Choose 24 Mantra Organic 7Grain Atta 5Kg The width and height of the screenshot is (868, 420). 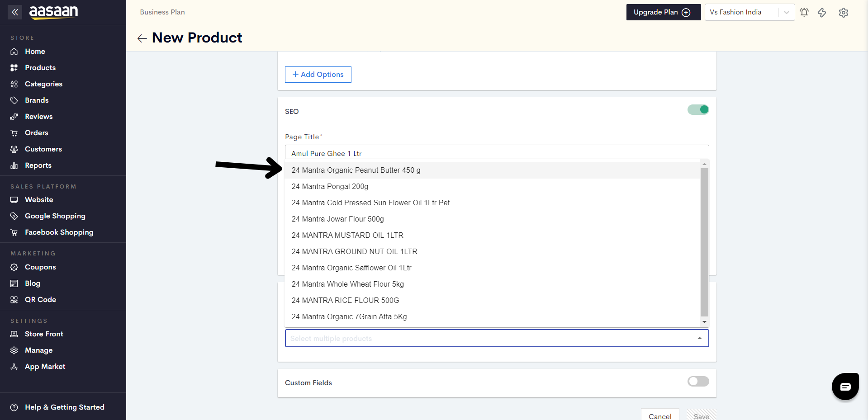pos(492,317)
